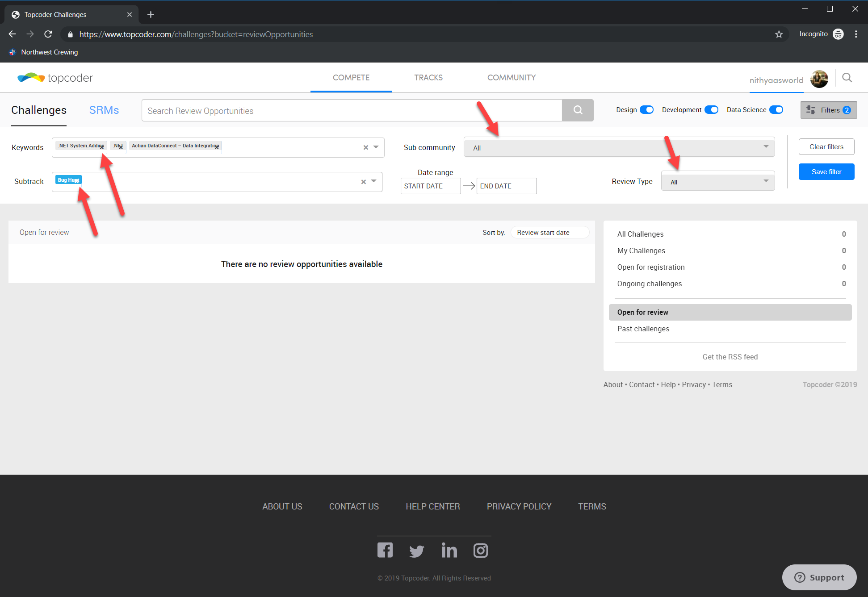Click the Clear filters button
The width and height of the screenshot is (868, 597).
826,147
